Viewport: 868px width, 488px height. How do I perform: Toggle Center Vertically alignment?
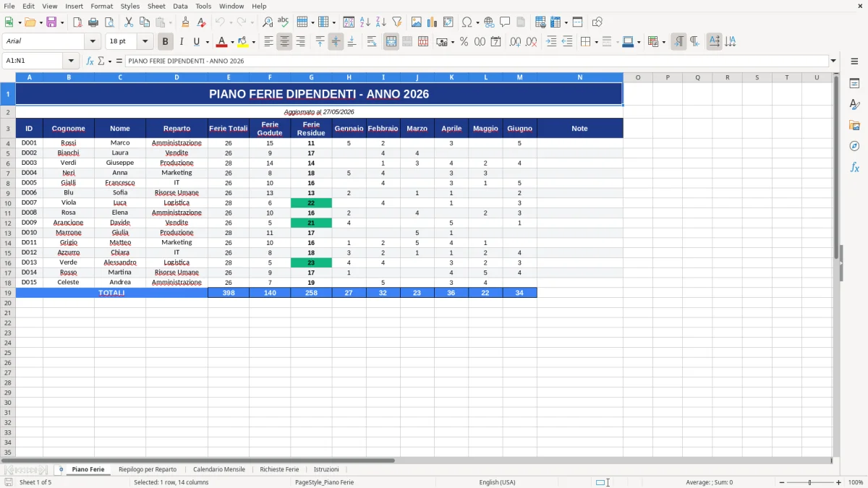pyautogui.click(x=336, y=42)
